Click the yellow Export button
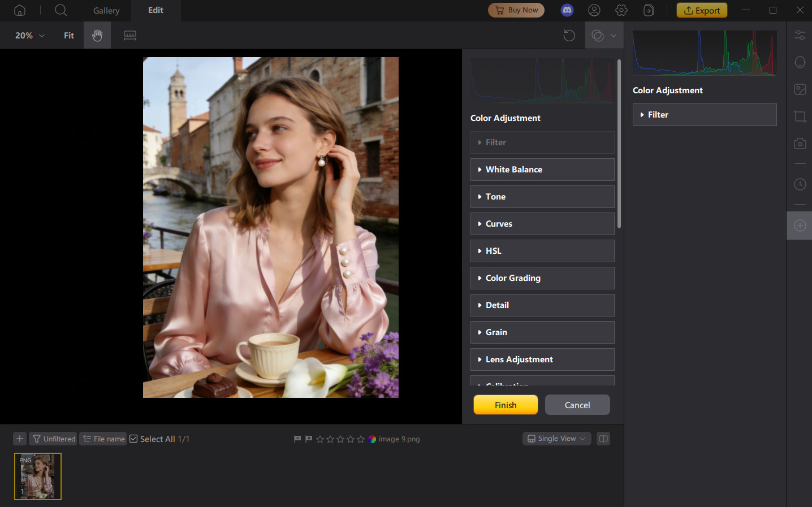 coord(702,10)
